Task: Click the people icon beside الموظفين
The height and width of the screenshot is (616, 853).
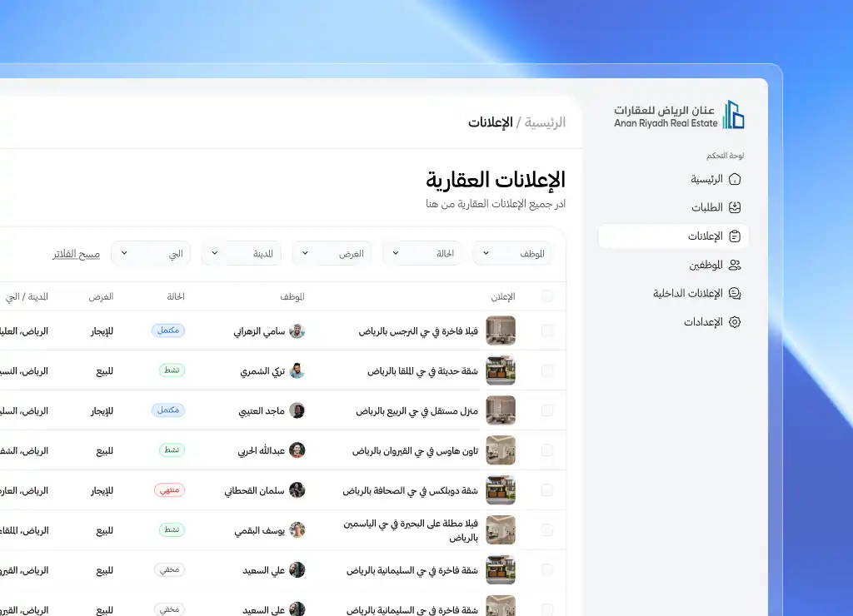Action: coord(735,265)
